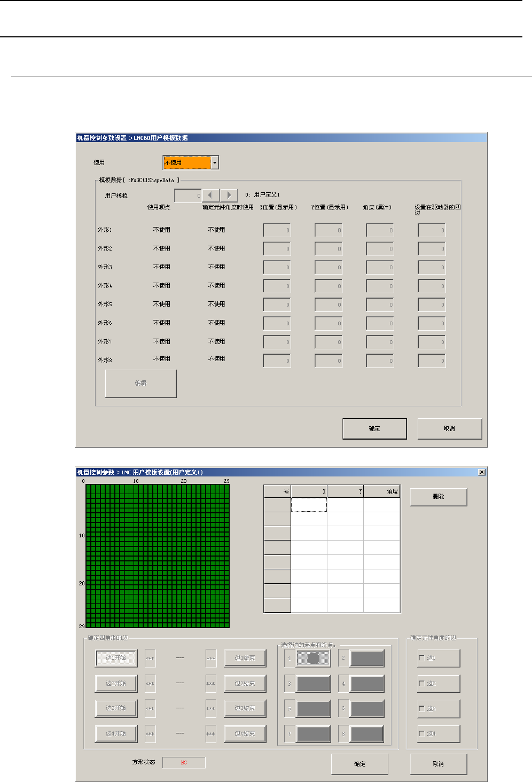Click the 编辑 button in template data

140,384
